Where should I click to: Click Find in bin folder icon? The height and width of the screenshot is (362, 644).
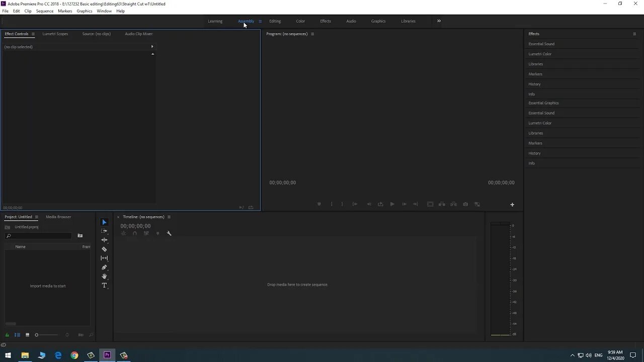pos(80,236)
